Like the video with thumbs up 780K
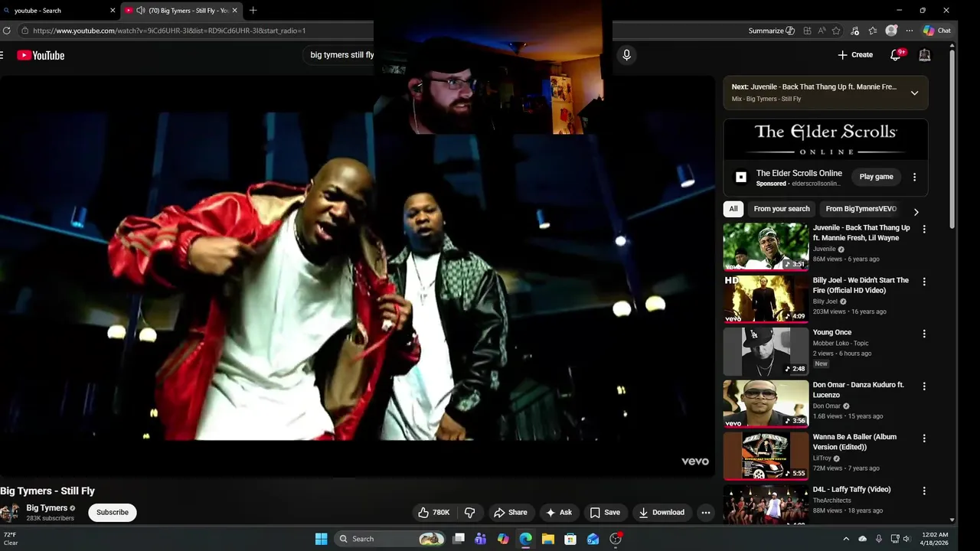The height and width of the screenshot is (551, 980). tap(433, 513)
